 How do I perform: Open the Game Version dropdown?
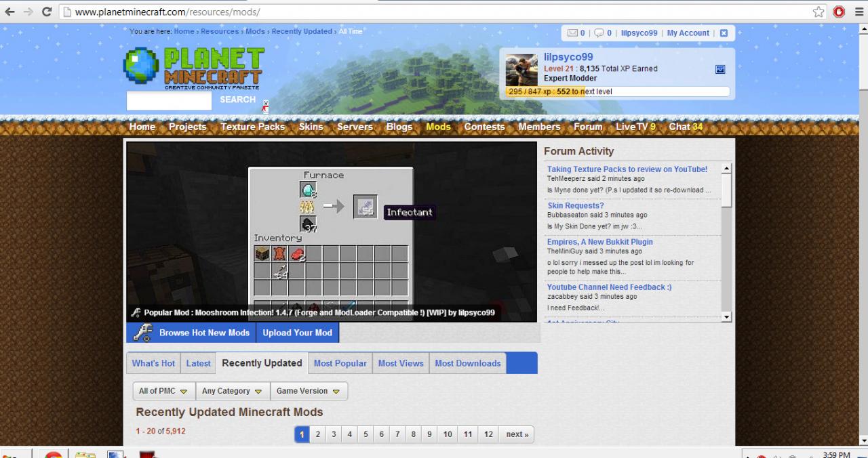click(308, 391)
